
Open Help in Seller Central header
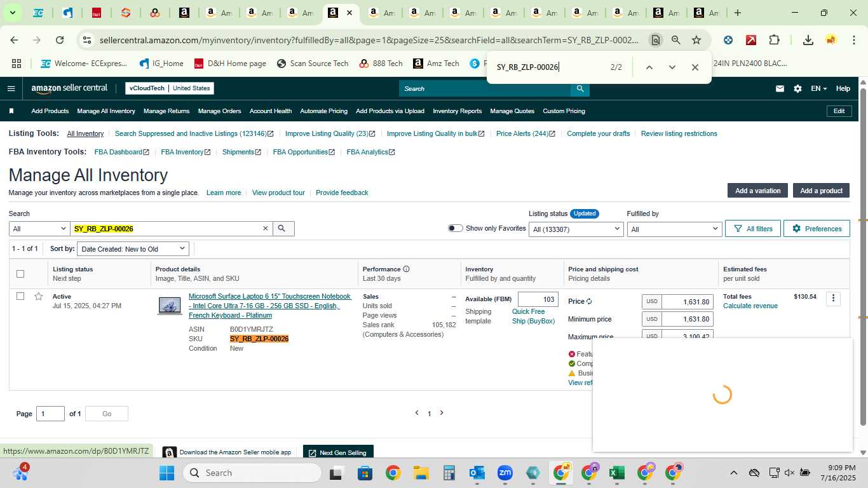point(843,88)
